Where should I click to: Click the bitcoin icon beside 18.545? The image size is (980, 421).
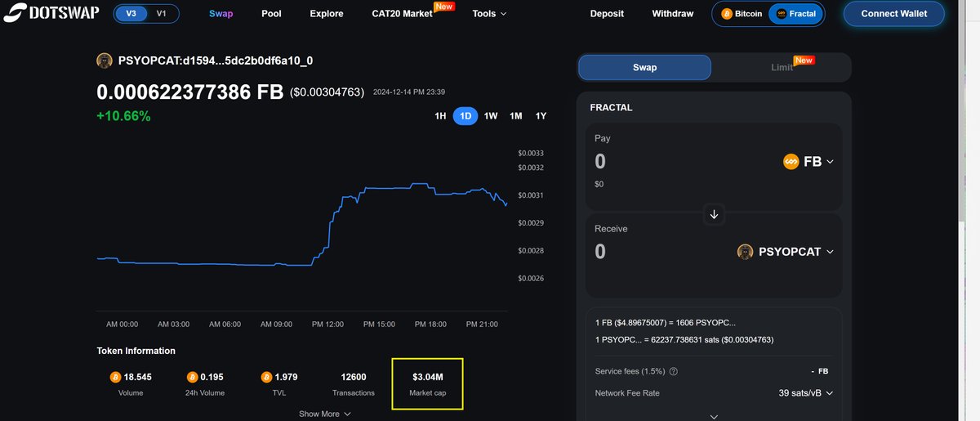click(115, 377)
